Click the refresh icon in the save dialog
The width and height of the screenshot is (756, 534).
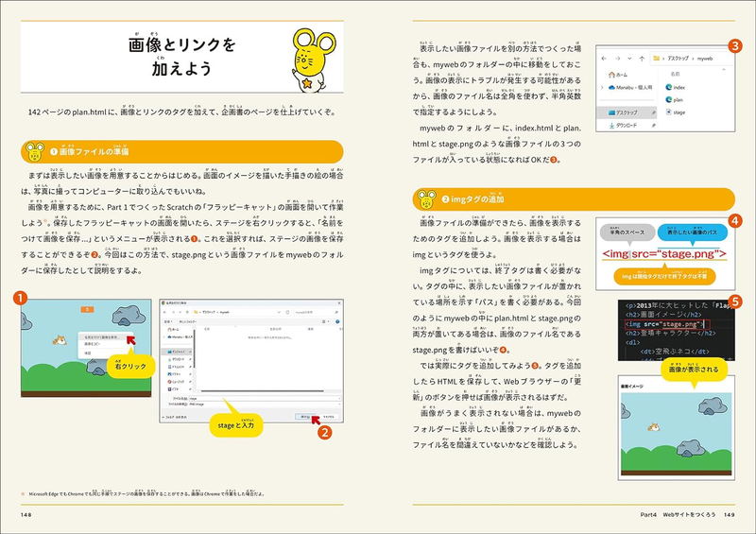pyautogui.click(x=288, y=312)
